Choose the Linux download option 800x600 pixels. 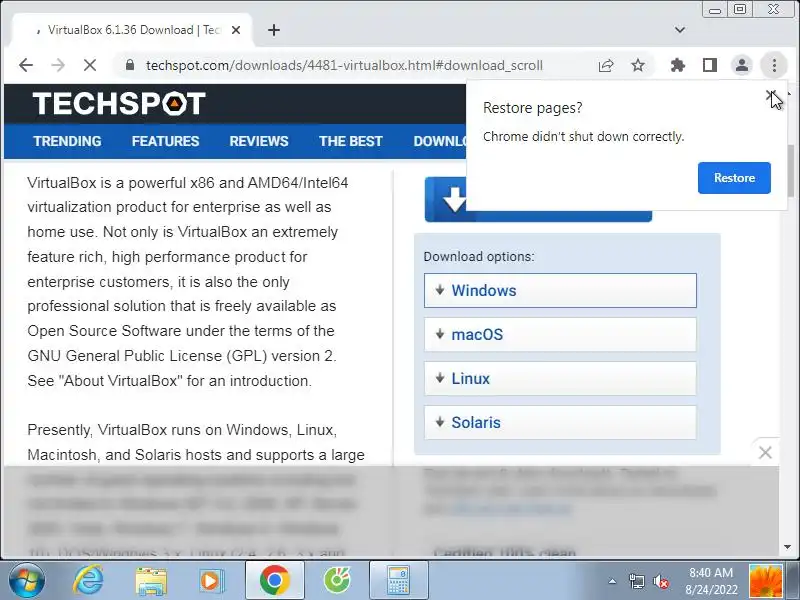(x=560, y=378)
